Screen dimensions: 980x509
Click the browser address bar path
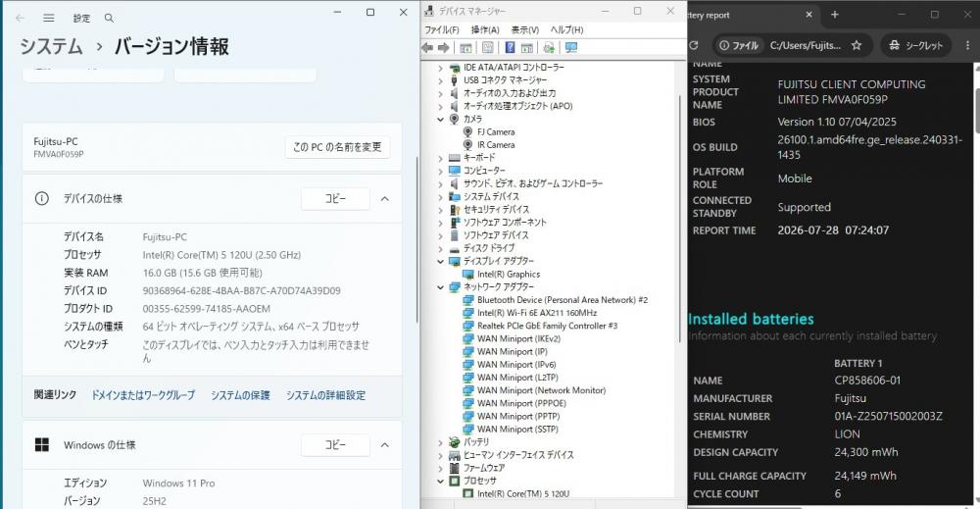tap(805, 45)
